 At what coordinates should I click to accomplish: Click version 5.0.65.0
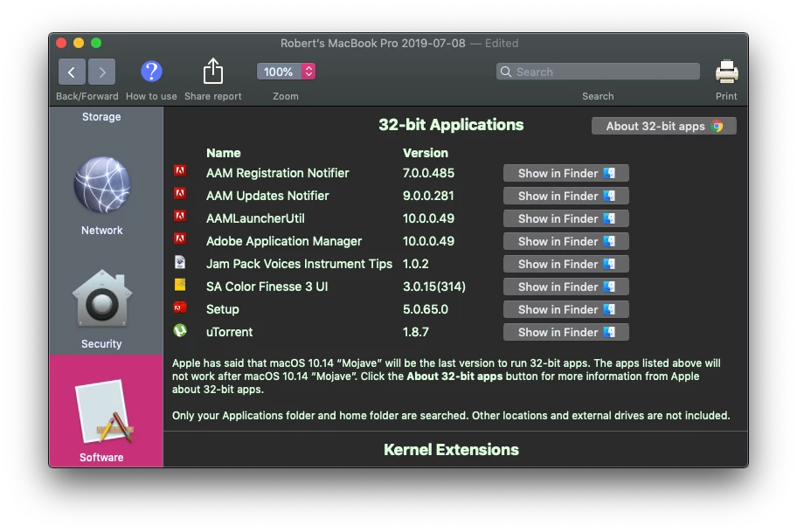[426, 309]
